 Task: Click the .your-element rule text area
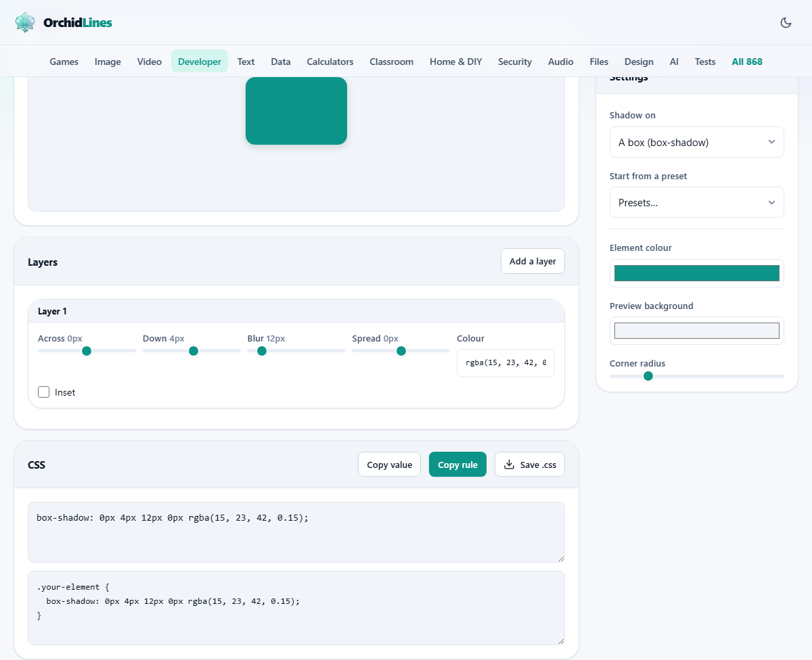(x=296, y=608)
